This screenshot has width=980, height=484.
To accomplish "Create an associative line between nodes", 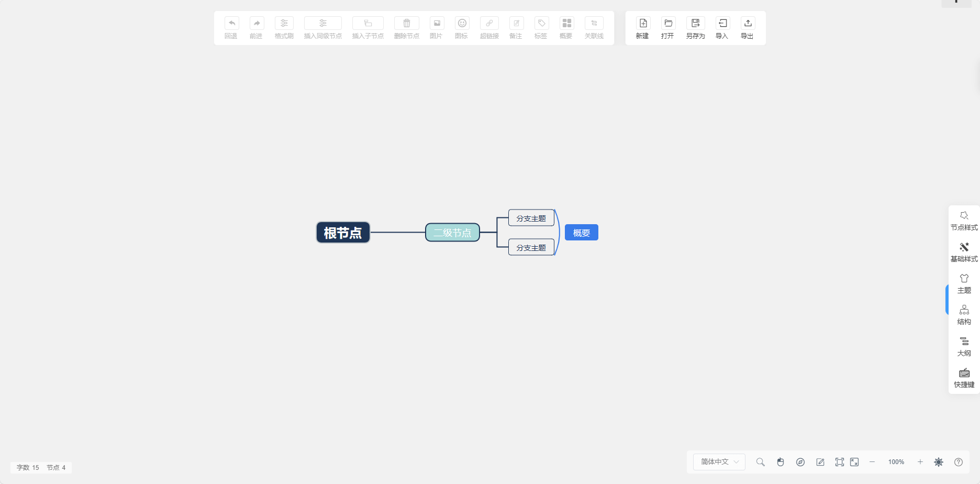I will [x=594, y=27].
